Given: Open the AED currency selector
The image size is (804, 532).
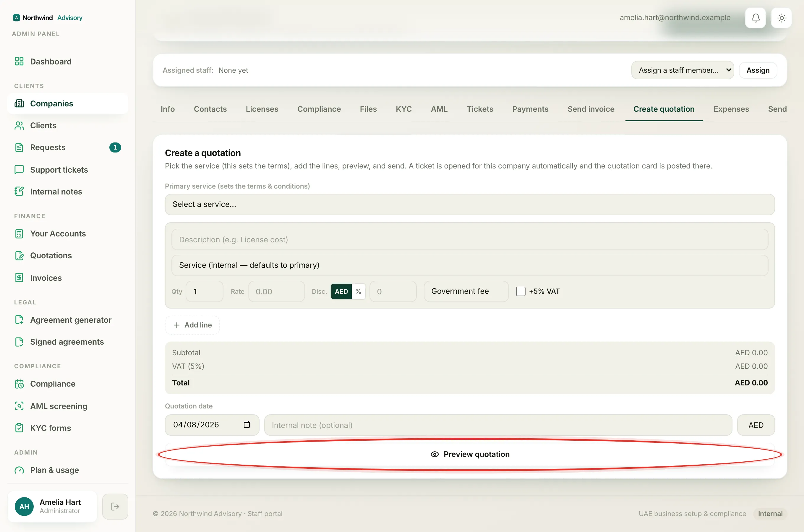Looking at the screenshot, I should (756, 425).
